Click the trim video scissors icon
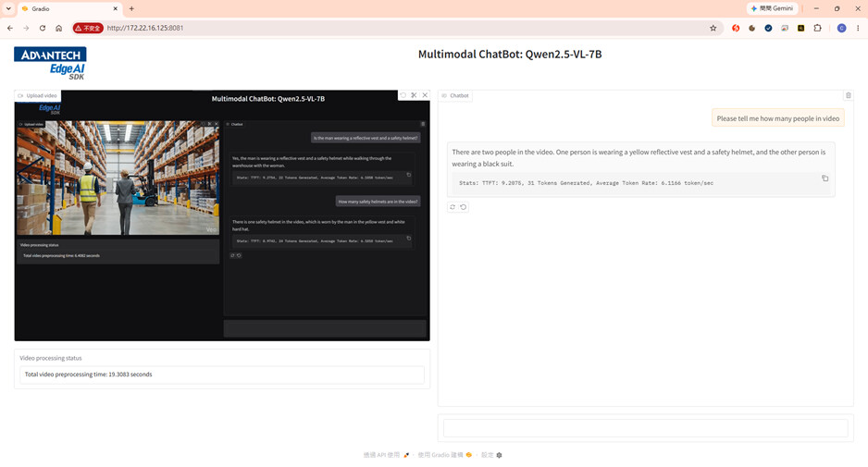Viewport: 868px width, 467px height. tap(414, 95)
